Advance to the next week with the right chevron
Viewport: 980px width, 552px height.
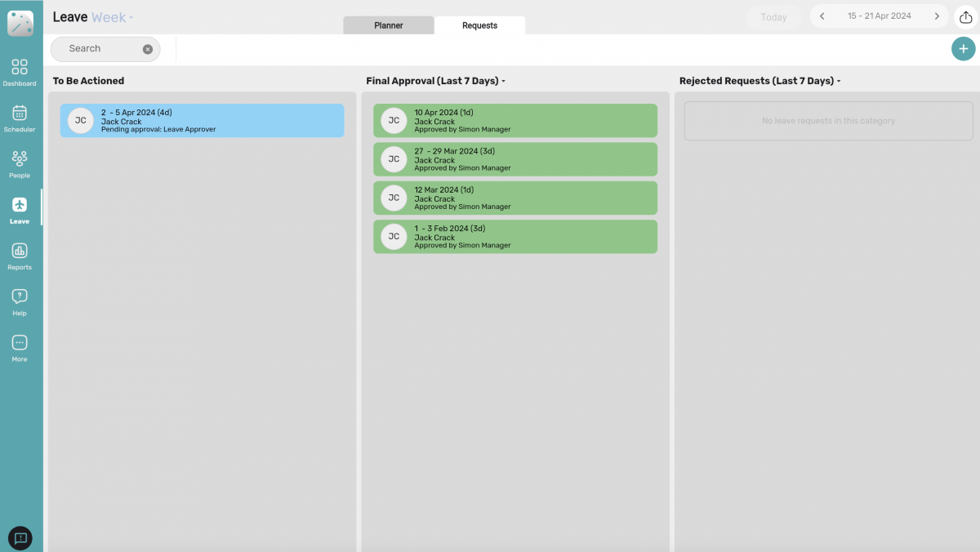(x=937, y=16)
